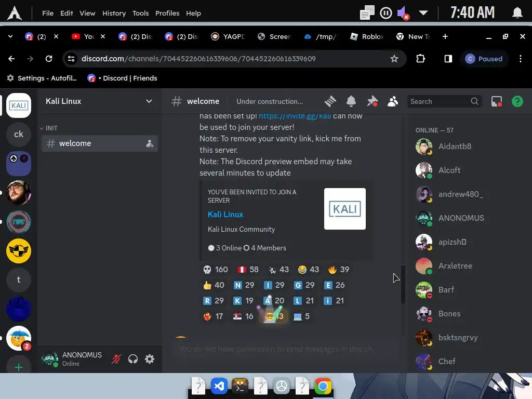Open the Profiles menu
The height and width of the screenshot is (399, 532).
pyautogui.click(x=167, y=13)
